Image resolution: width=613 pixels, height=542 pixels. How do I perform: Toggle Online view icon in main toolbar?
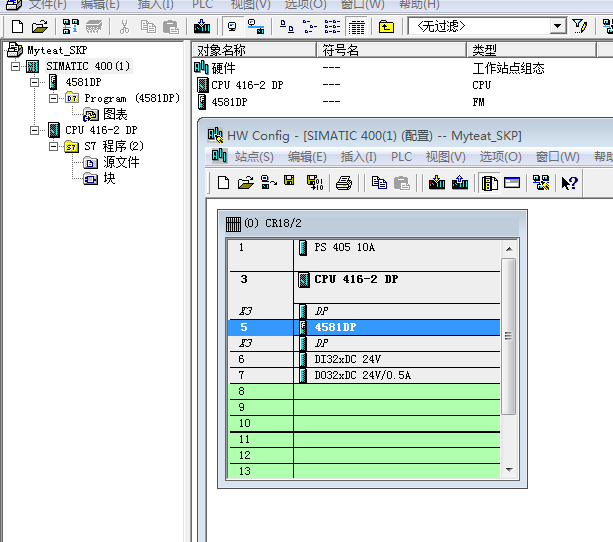[x=256, y=27]
